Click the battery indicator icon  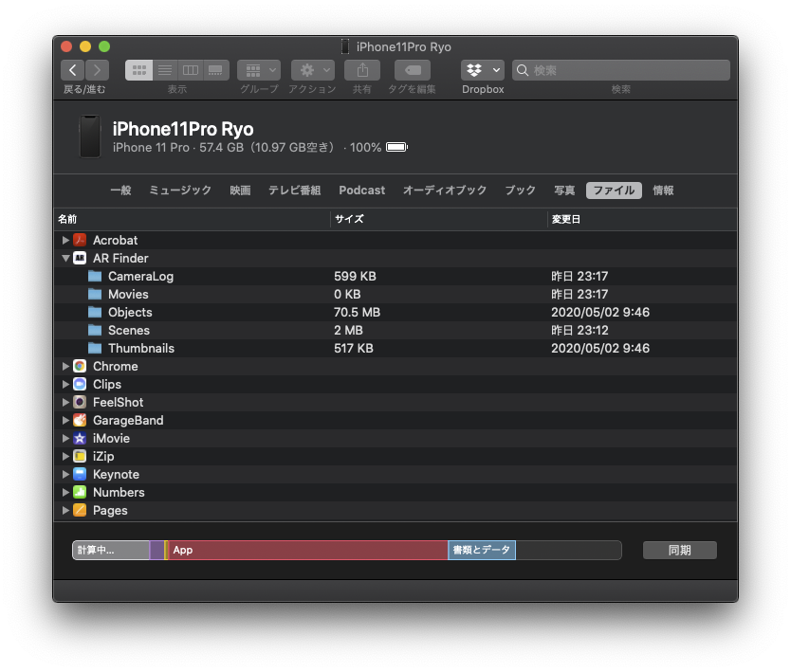[397, 147]
